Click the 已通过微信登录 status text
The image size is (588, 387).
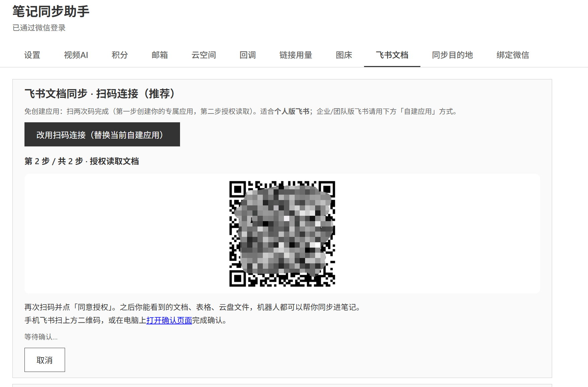39,28
